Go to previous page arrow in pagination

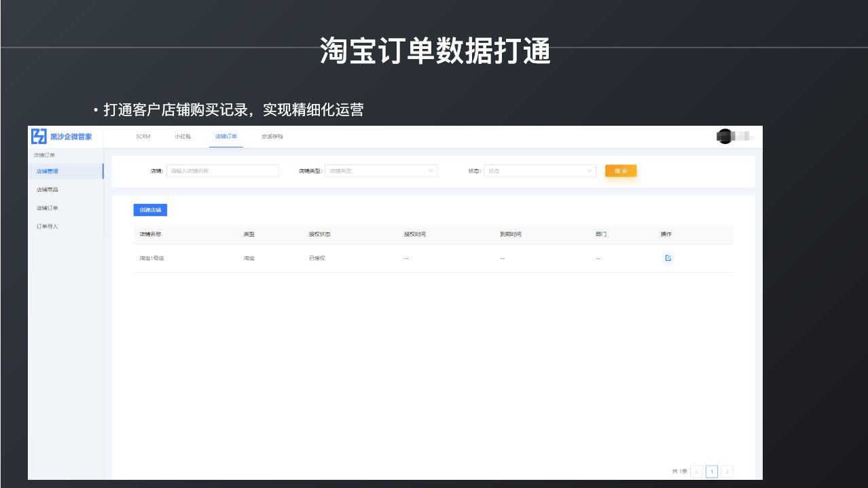coord(697,472)
